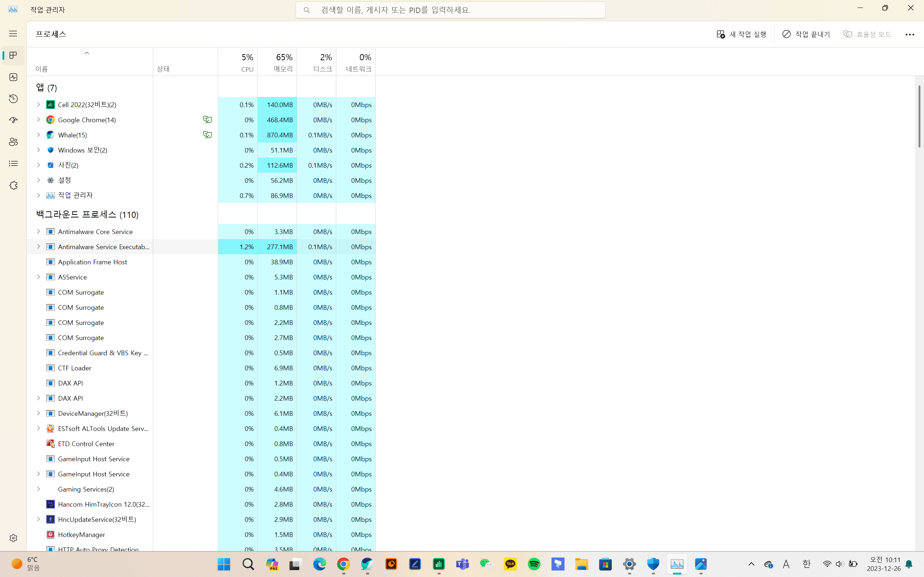
Task: Open the more options ellipsis menu
Action: point(910,34)
